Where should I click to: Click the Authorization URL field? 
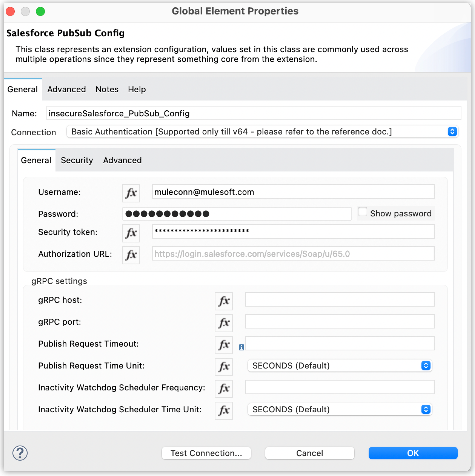pos(293,253)
